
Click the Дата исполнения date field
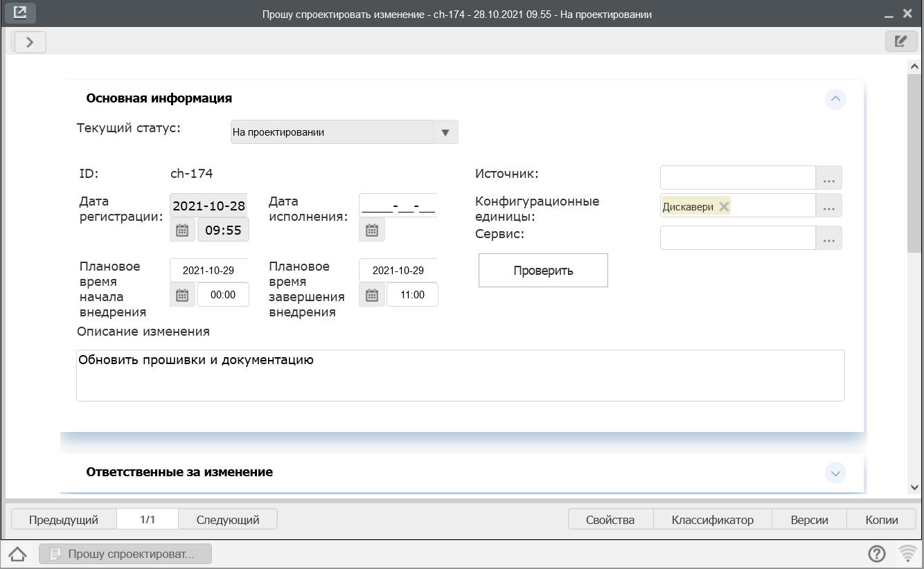pos(398,206)
